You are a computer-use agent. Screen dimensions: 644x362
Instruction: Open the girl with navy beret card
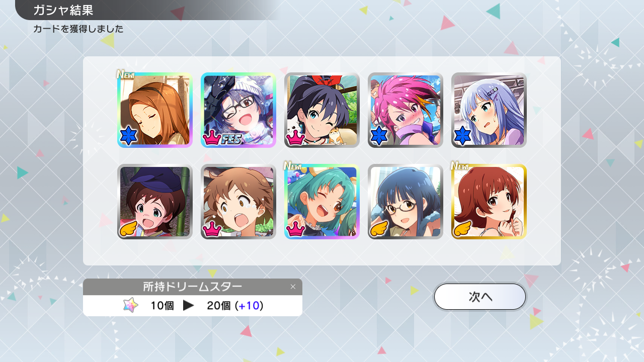155,202
